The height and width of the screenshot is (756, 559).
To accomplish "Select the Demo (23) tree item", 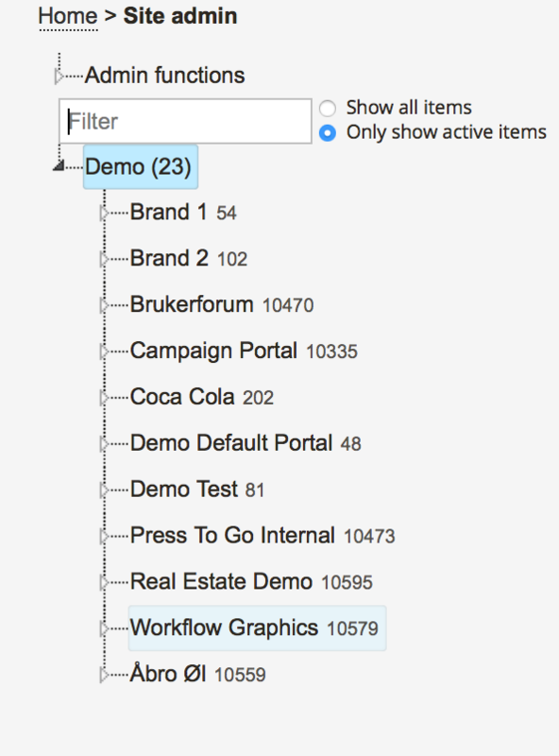I will 141,167.
